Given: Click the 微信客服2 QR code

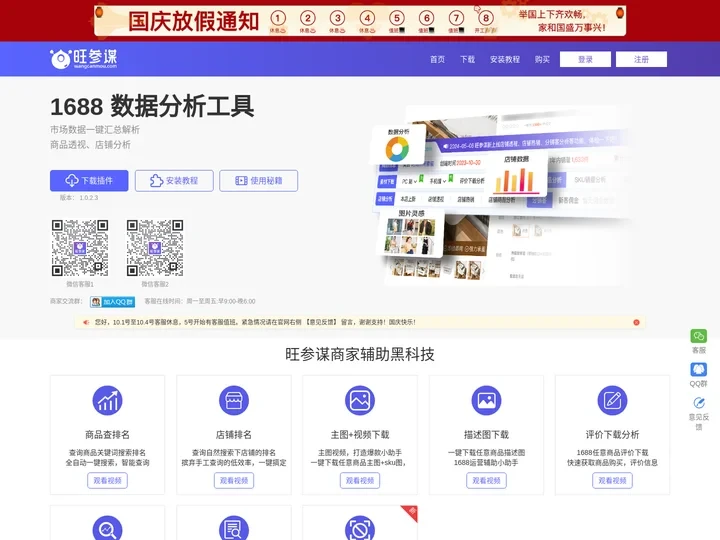Looking at the screenshot, I should 155,248.
